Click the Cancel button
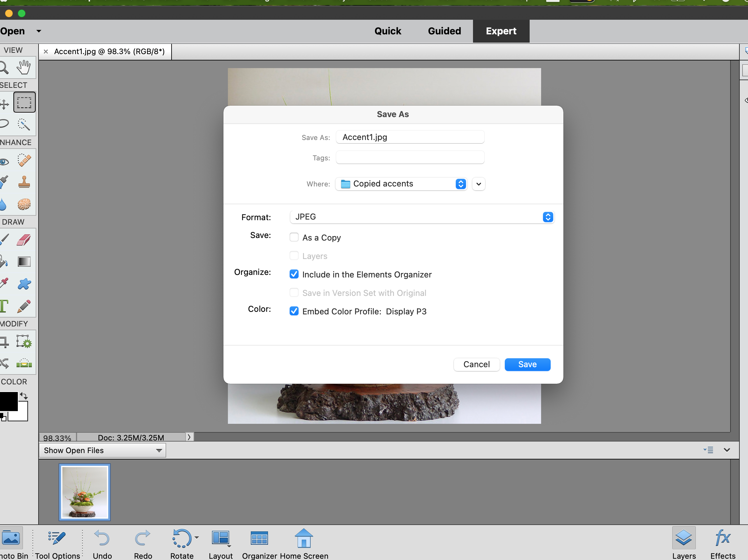Image resolution: width=748 pixels, height=560 pixels. tap(476, 364)
